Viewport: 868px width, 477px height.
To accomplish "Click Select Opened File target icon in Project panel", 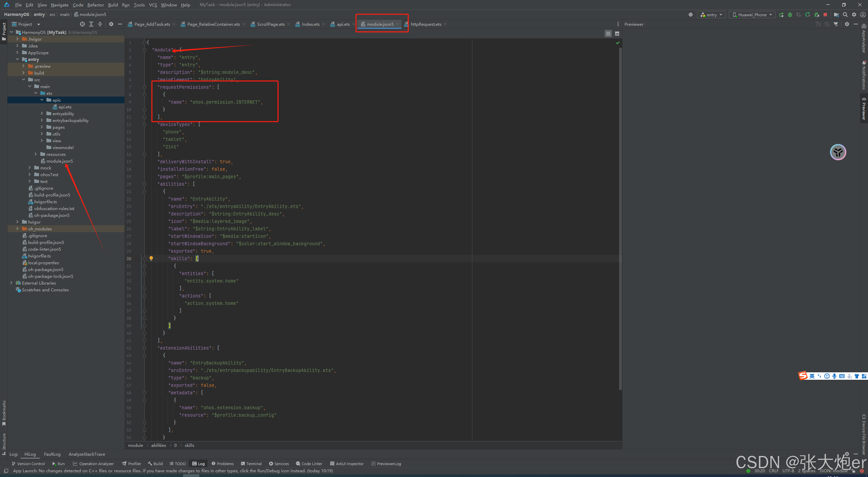I will [82, 24].
